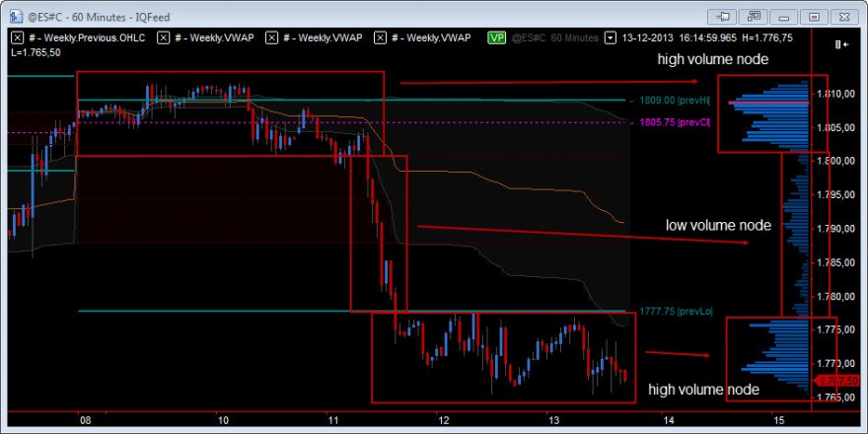Click the 1777.75 |prevLo| level label

(x=676, y=311)
